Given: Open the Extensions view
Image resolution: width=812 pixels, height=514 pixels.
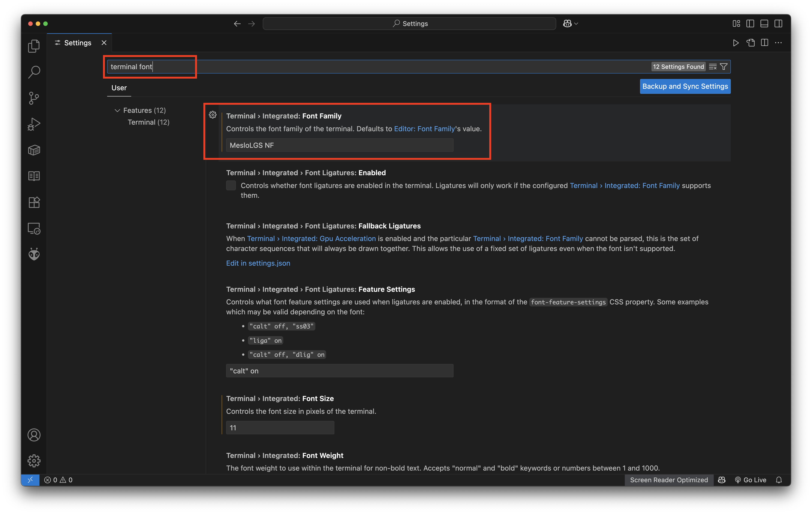Looking at the screenshot, I should pos(34,202).
